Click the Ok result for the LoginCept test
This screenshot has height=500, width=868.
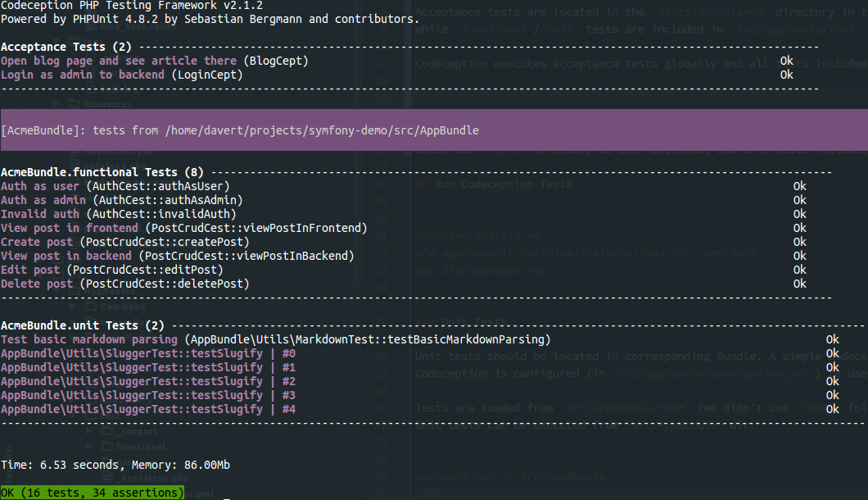click(x=787, y=75)
